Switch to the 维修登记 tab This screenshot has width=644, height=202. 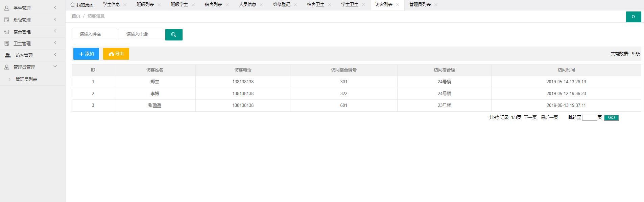pyautogui.click(x=282, y=5)
